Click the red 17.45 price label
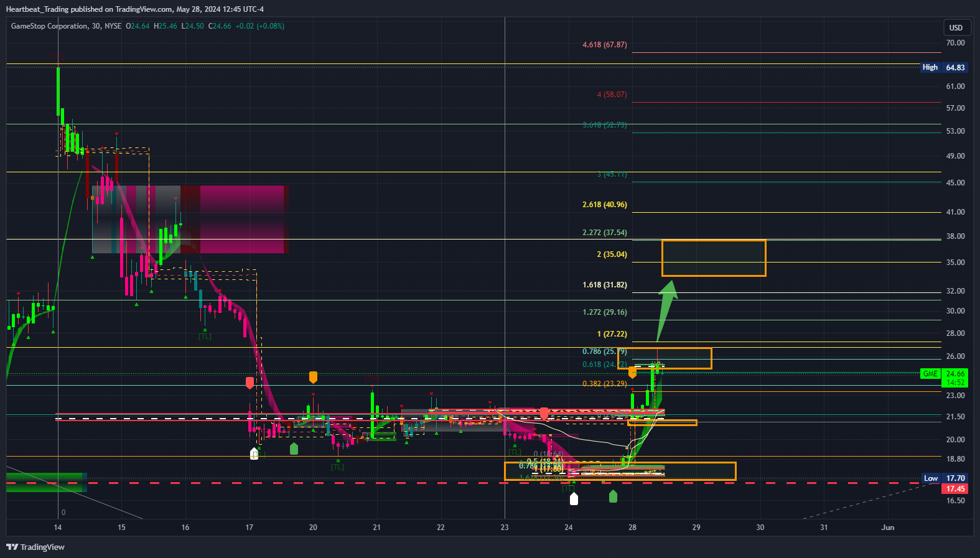The width and height of the screenshot is (980, 558). coord(955,489)
